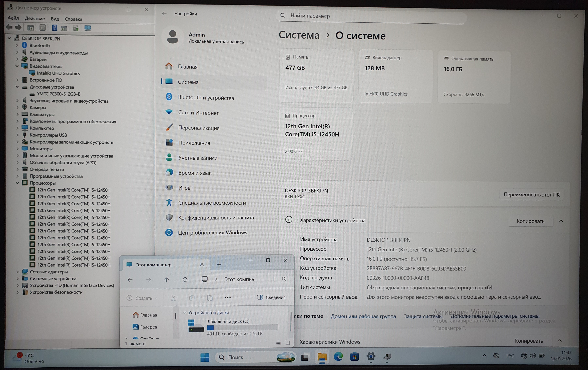Expand the Bluetooth node in Device Manager
Image resolution: width=588 pixels, height=370 pixels.
(x=17, y=45)
